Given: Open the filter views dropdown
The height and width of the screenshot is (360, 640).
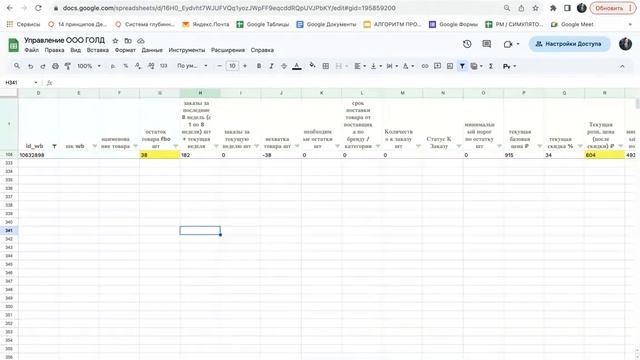Looking at the screenshot, I should click(x=476, y=66).
